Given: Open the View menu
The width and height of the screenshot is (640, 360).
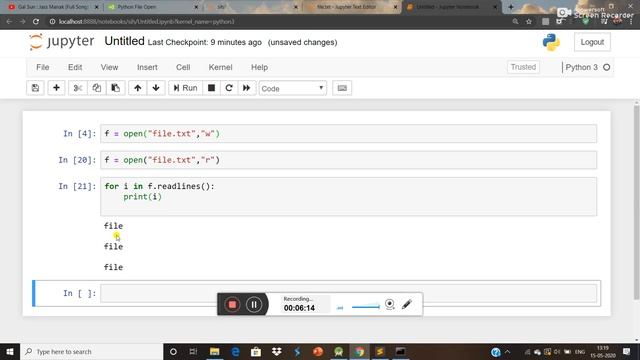Looking at the screenshot, I should coord(109,67).
